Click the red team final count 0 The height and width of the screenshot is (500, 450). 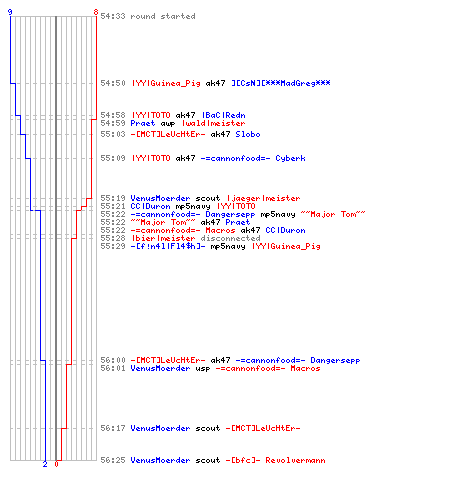click(56, 464)
